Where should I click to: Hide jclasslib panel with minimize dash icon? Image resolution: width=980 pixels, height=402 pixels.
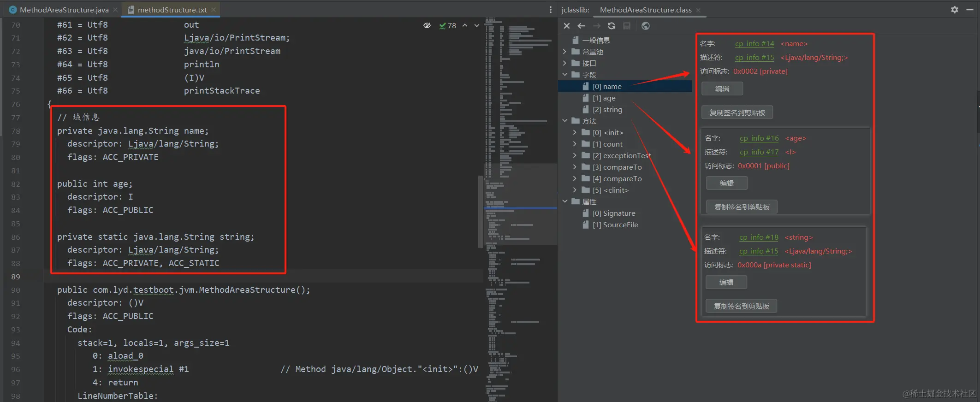pyautogui.click(x=970, y=10)
